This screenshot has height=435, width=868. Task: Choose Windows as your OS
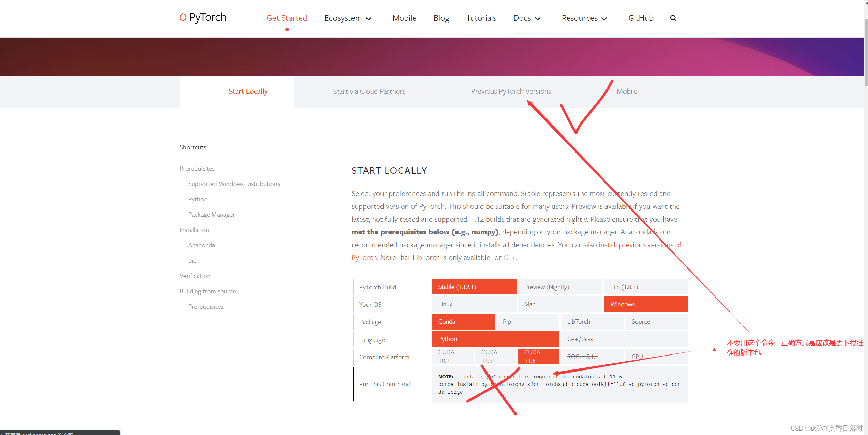646,304
